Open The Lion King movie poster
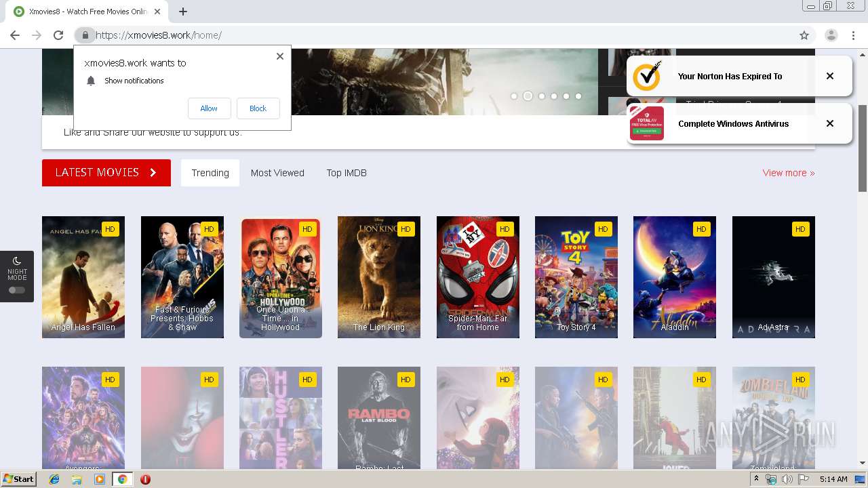Image resolution: width=868 pixels, height=488 pixels. [x=379, y=277]
